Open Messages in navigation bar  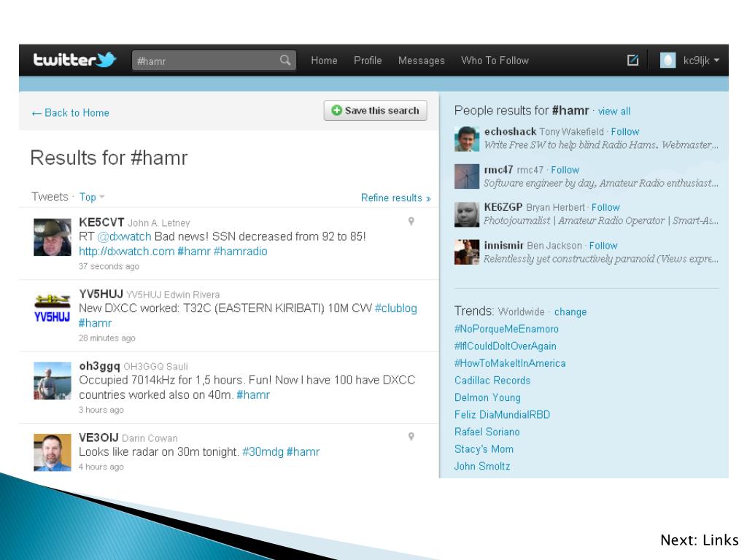pyautogui.click(x=422, y=61)
